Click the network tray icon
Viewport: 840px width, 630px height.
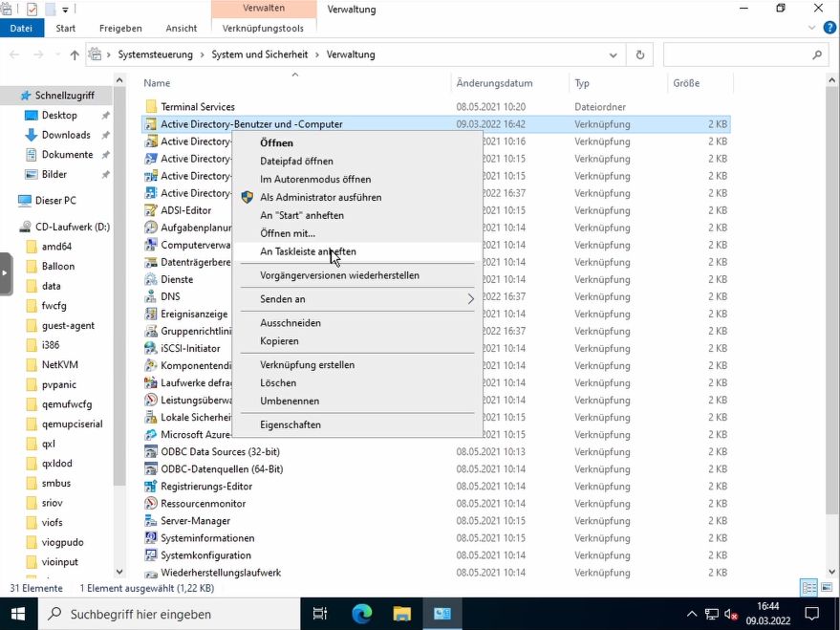[711, 615]
